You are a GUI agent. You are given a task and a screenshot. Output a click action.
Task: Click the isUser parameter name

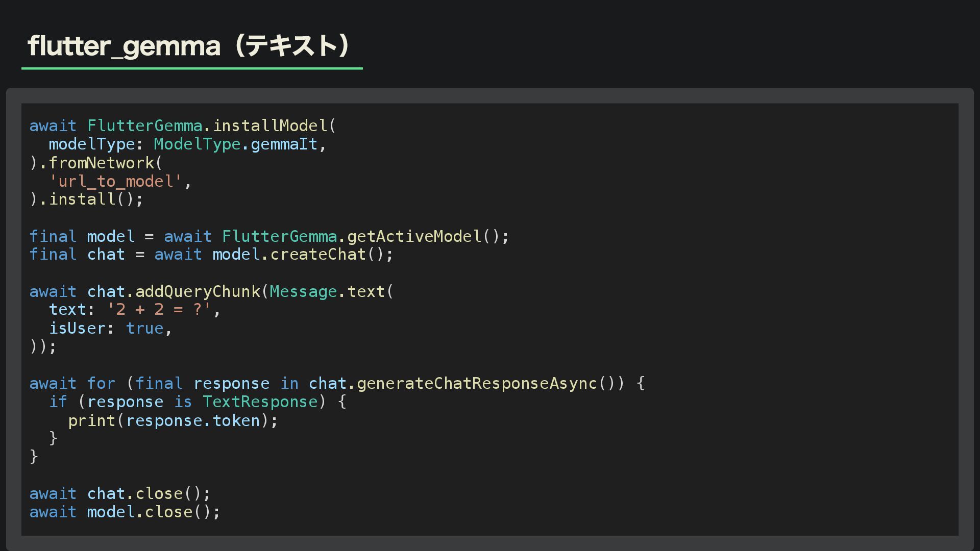(77, 329)
